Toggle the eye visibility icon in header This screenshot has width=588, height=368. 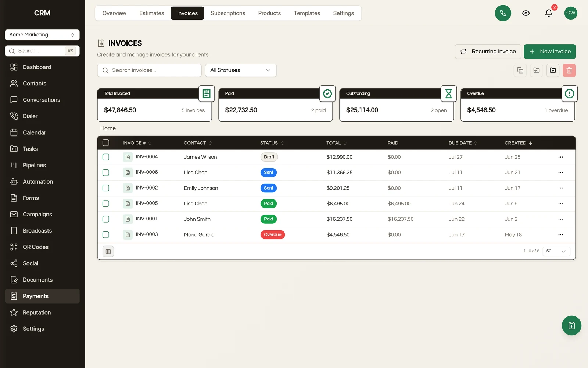click(526, 13)
